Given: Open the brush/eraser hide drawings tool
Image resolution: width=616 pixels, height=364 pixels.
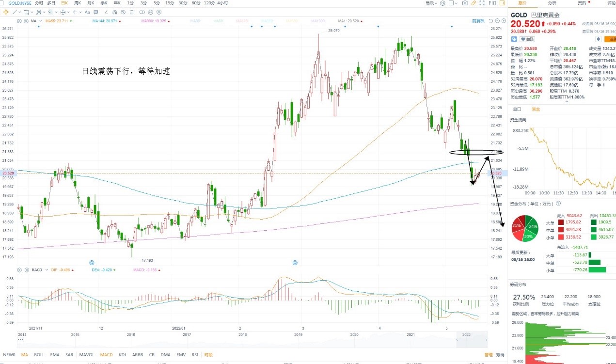Looking at the screenshot, I should tap(123, 12).
